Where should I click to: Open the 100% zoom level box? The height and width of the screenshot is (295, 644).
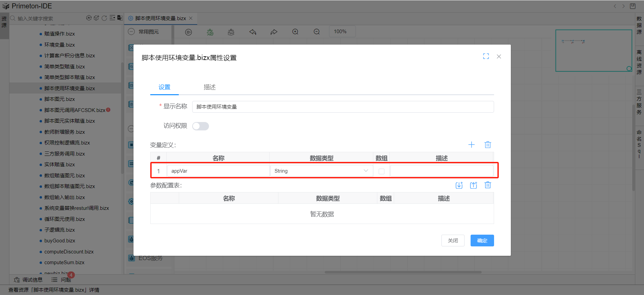pos(342,32)
